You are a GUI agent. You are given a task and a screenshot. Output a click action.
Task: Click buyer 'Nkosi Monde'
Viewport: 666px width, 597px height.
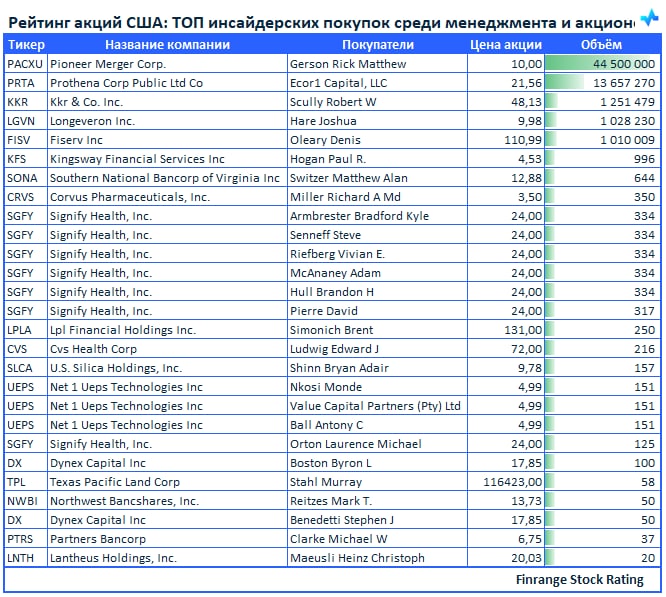pyautogui.click(x=325, y=387)
